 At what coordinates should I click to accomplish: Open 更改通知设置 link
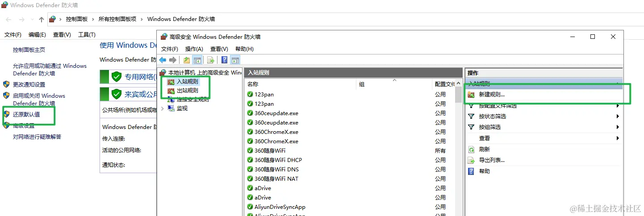tap(29, 84)
